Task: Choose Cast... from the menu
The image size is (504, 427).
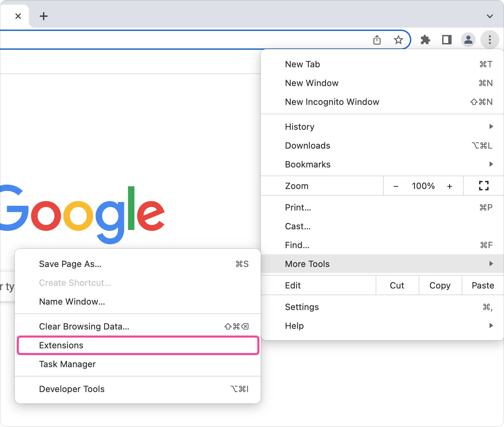Action: coord(382,226)
